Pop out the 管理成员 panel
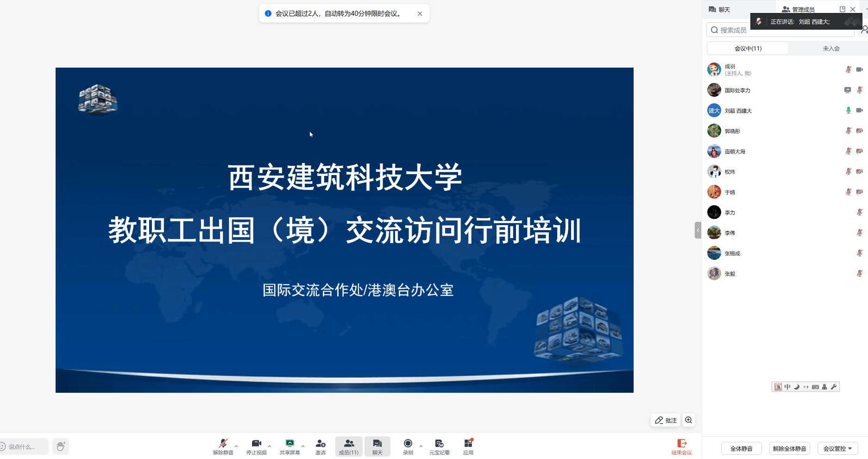This screenshot has height=459, width=868. pos(843,9)
